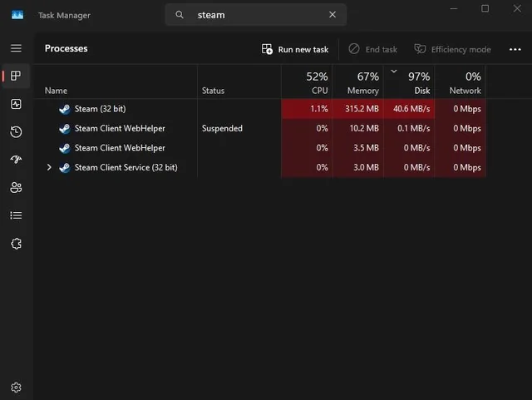Open the Services puzzle icon page
This screenshot has height=400, width=532.
16,244
